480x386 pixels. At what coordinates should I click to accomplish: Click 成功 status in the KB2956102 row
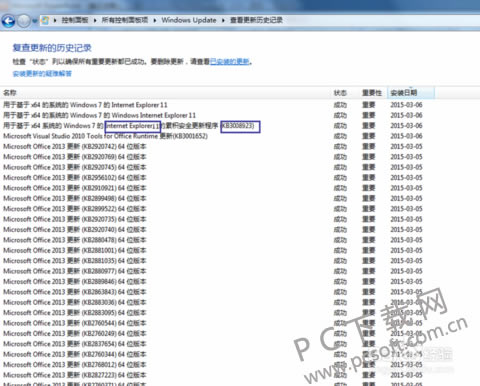[340, 178]
